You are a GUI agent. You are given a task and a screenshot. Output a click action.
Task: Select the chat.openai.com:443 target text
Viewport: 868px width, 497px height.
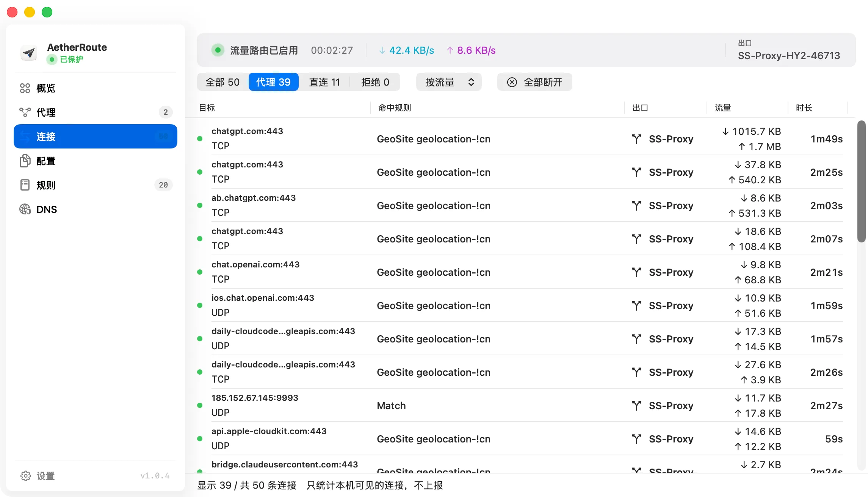click(255, 264)
